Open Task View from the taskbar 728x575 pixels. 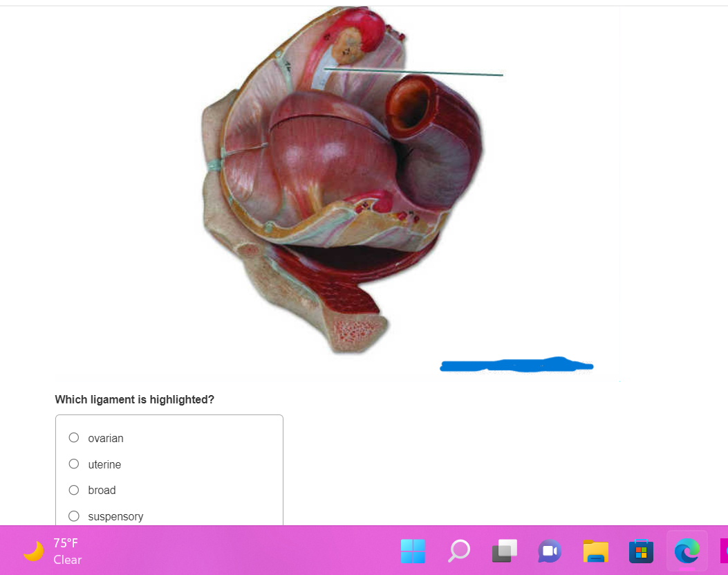tap(504, 551)
